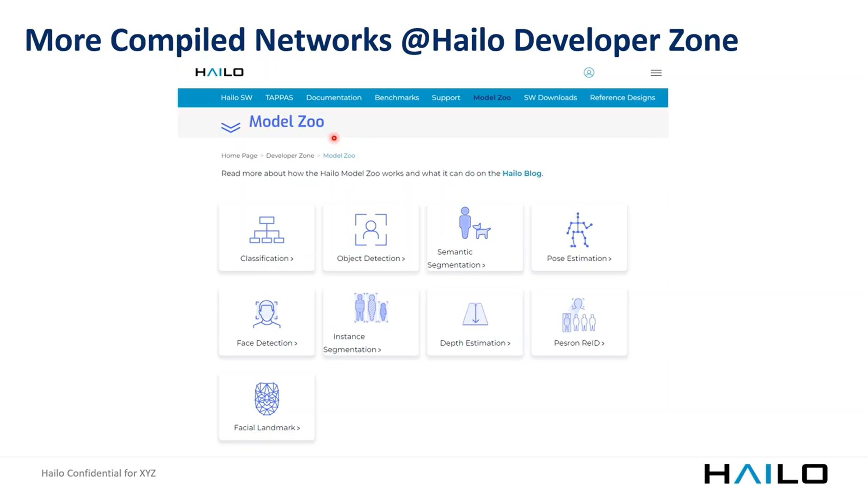Click the Hailo logo in the slide footer

coord(766,473)
